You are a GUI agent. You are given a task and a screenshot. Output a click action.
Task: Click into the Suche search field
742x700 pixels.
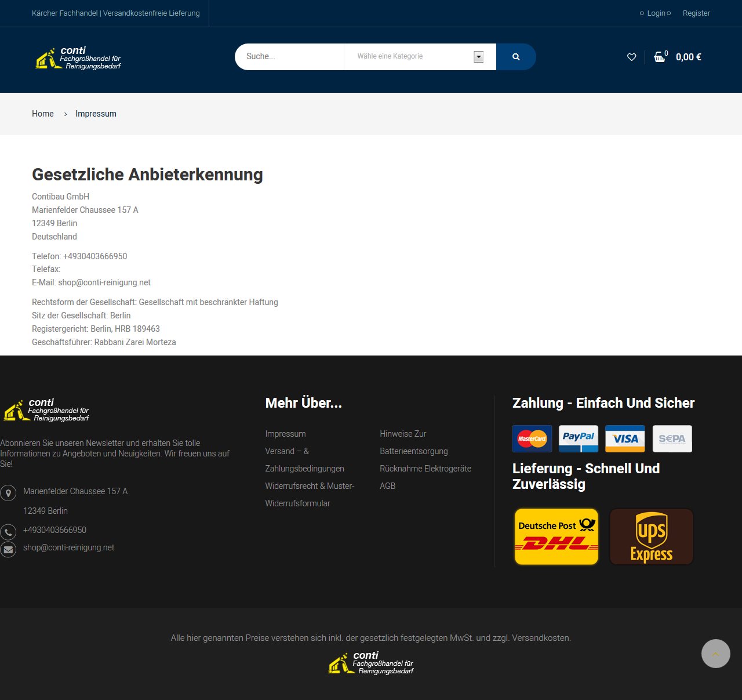tap(289, 57)
